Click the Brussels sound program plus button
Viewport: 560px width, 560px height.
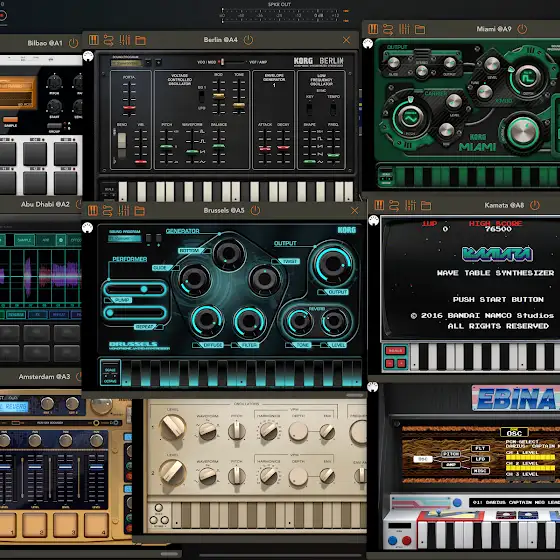point(159,239)
